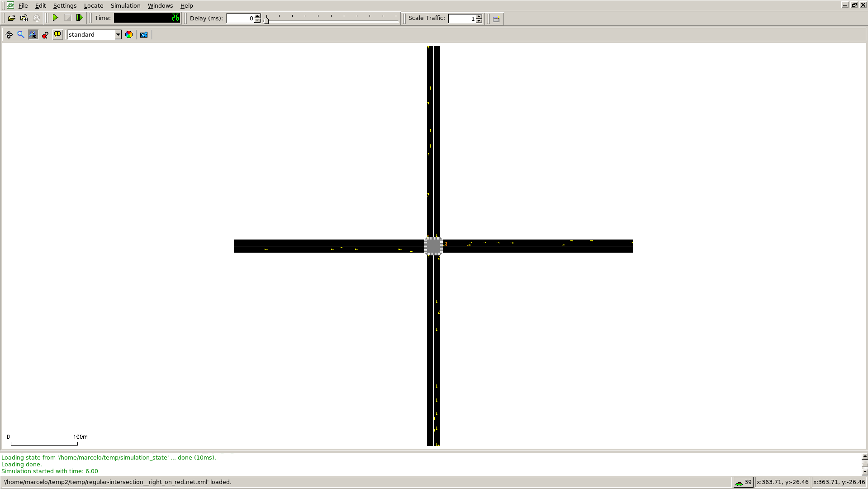The image size is (868, 489).
Task: Decrease Delay using the down stepper arrow
Action: click(256, 20)
